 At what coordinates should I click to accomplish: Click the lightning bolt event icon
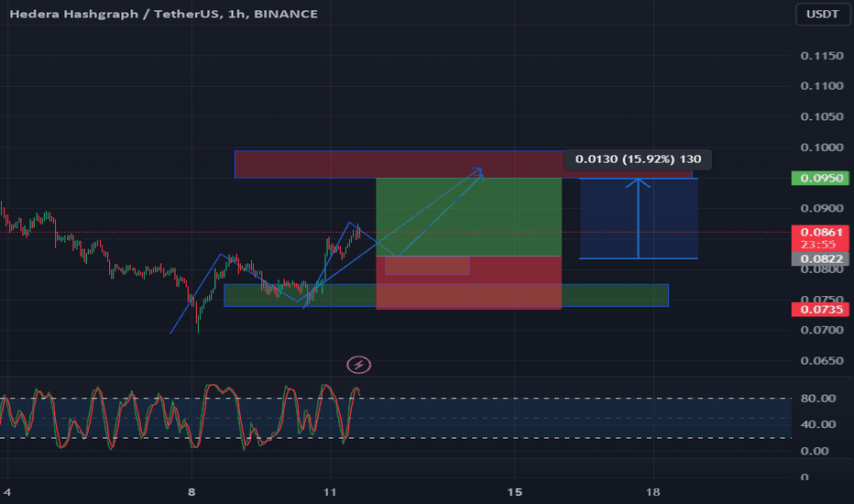[x=359, y=365]
